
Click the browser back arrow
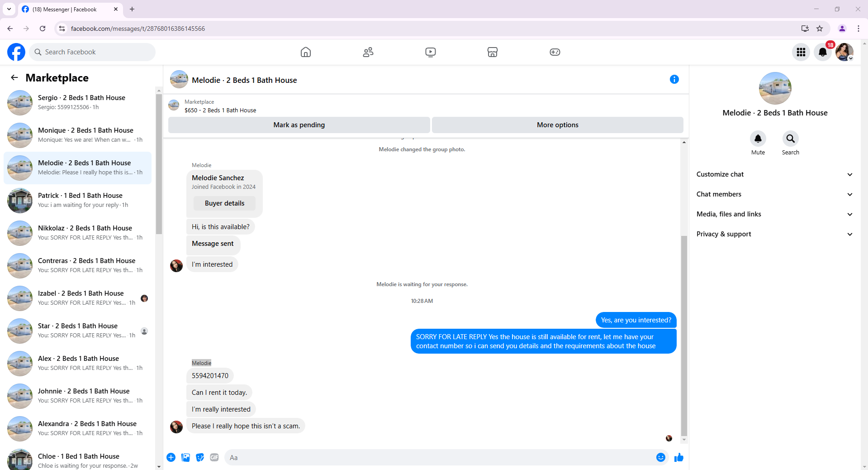[x=10, y=29]
